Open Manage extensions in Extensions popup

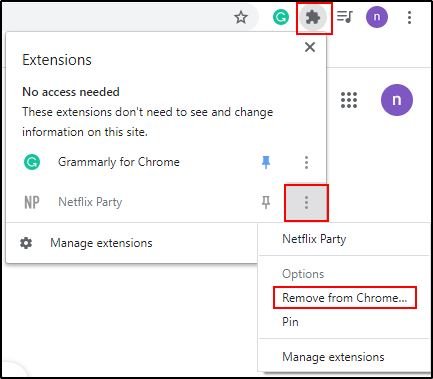tap(101, 243)
